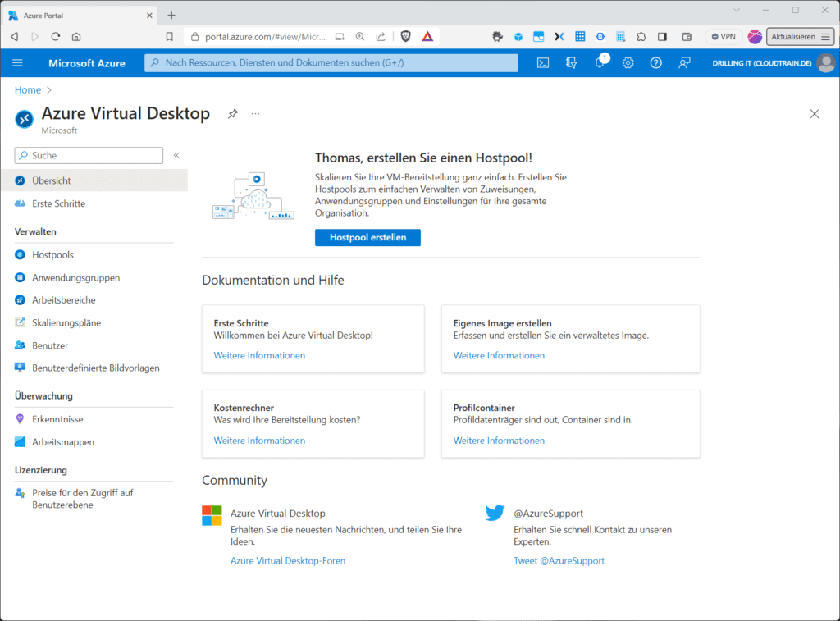The width and height of the screenshot is (840, 621).
Task: Open the more options ellipsis next to title
Action: coord(256,113)
